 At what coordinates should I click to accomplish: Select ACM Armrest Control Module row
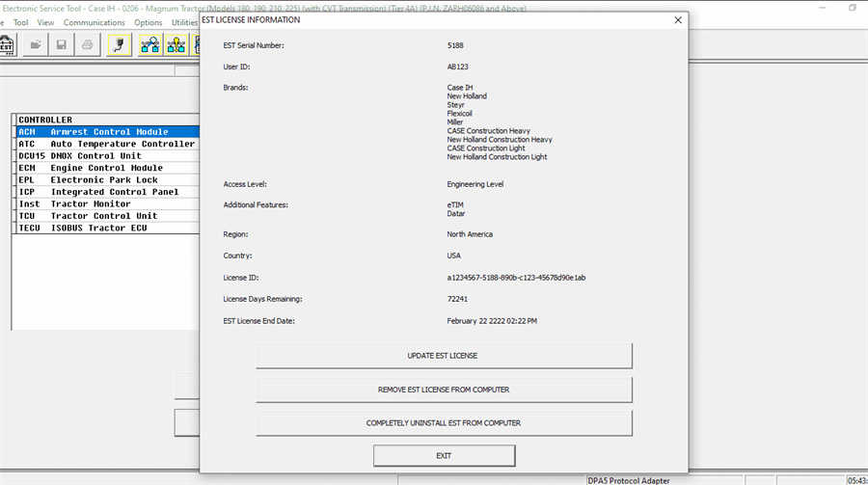[x=107, y=132]
